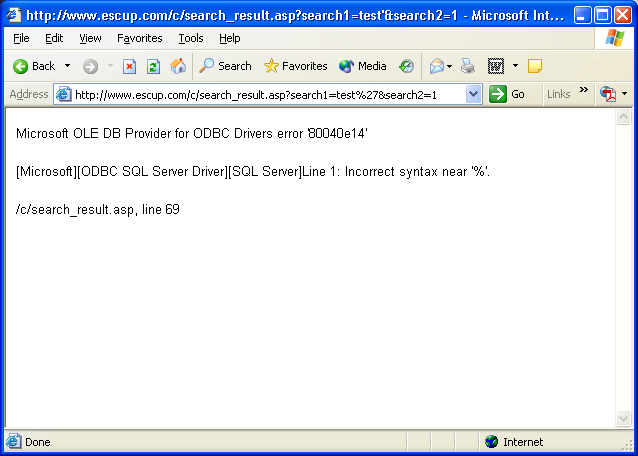The height and width of the screenshot is (456, 638).
Task: Open the Favorites star toolbar button
Action: point(295,66)
